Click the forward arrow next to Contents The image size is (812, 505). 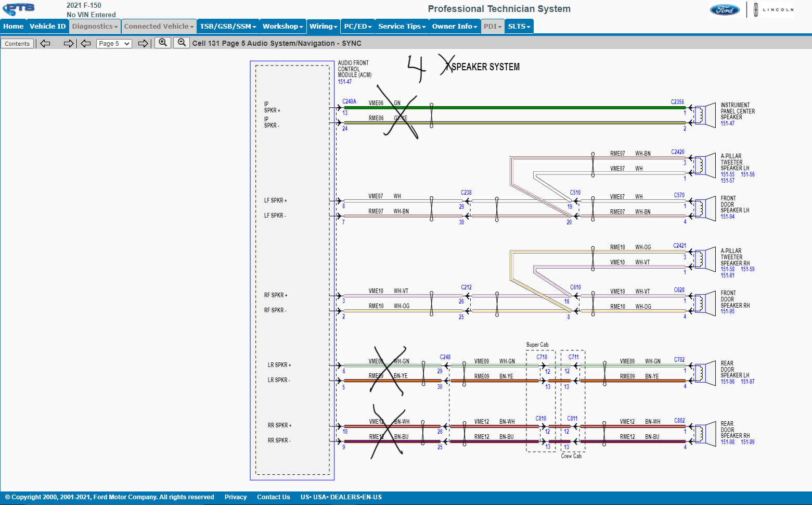point(69,43)
